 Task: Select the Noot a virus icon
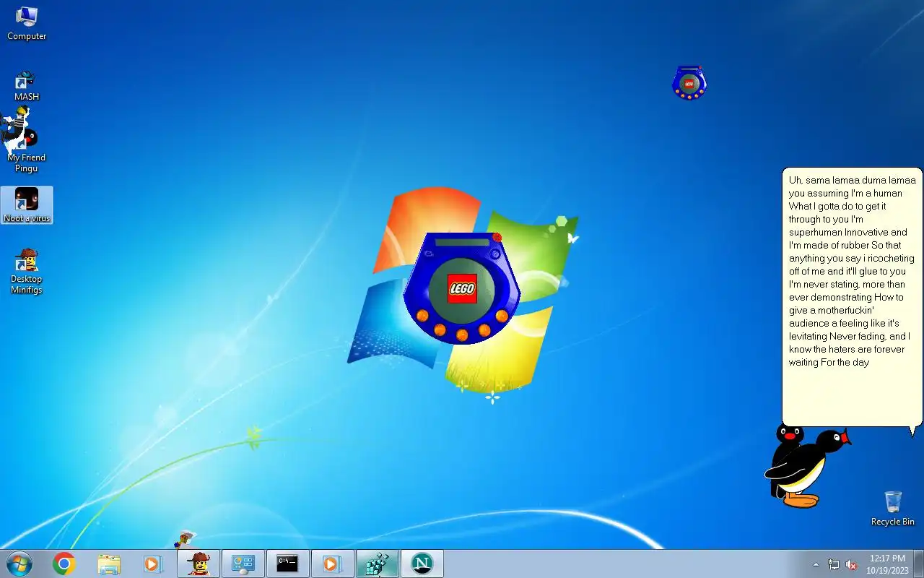[x=27, y=205]
